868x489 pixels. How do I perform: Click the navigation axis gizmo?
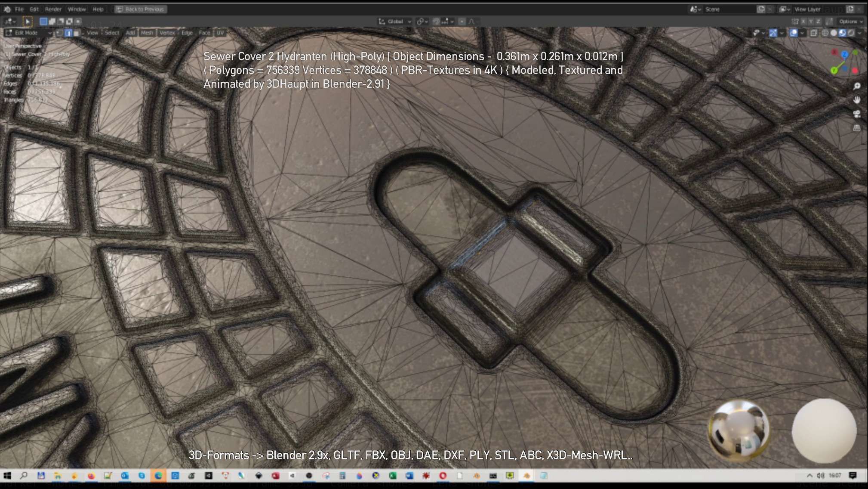pyautogui.click(x=844, y=61)
